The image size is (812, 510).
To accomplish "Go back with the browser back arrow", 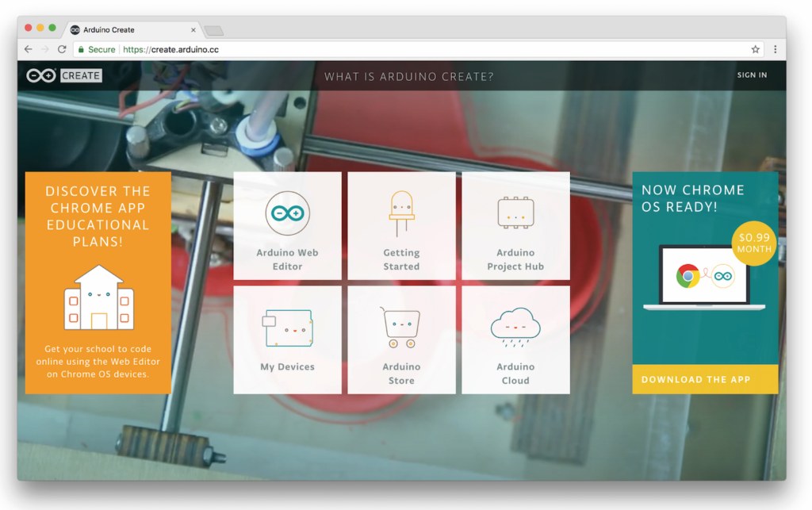I will click(28, 49).
